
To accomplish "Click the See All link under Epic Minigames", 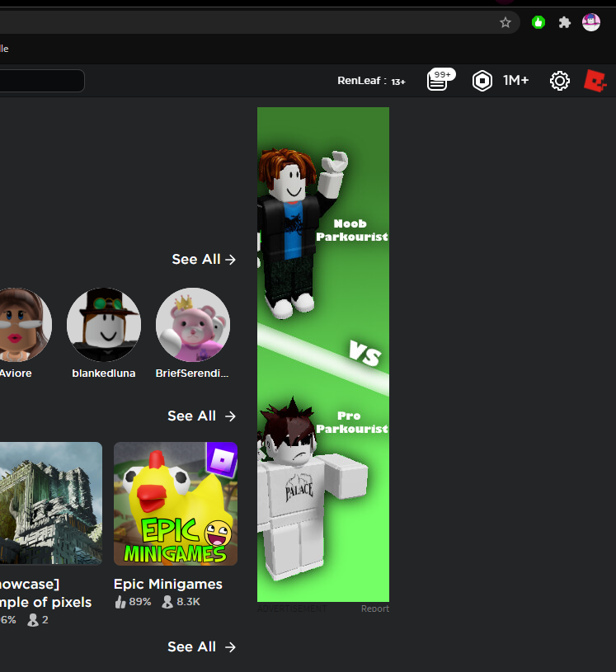I will [x=202, y=646].
